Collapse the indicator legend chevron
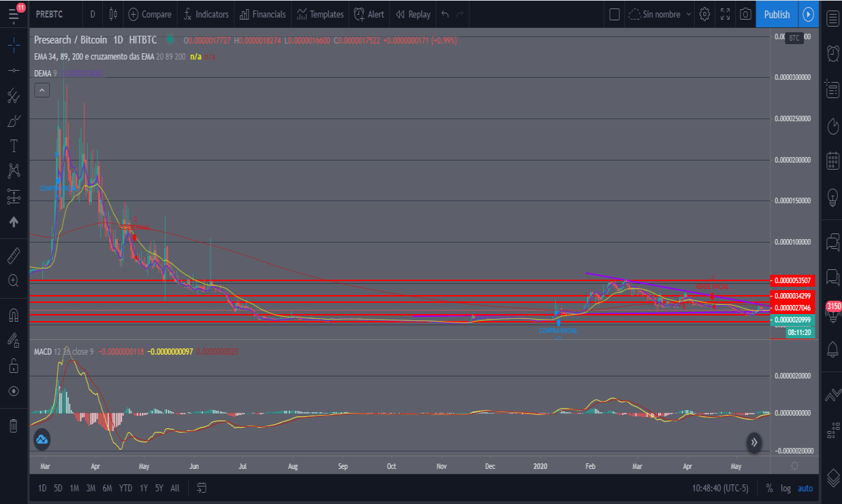The height and width of the screenshot is (504, 842). pos(42,90)
